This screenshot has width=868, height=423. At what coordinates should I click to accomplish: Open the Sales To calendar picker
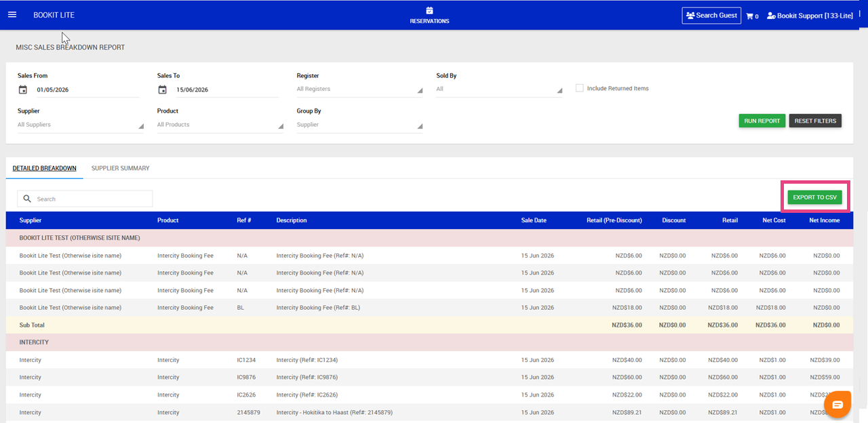coord(163,89)
